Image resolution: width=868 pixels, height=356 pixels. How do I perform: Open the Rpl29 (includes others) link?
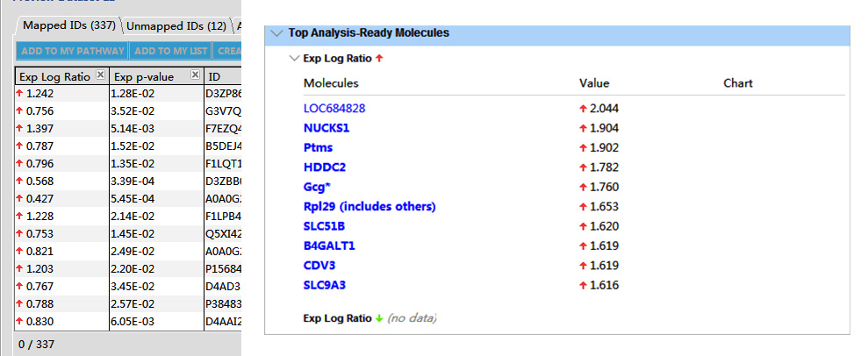[x=369, y=207]
